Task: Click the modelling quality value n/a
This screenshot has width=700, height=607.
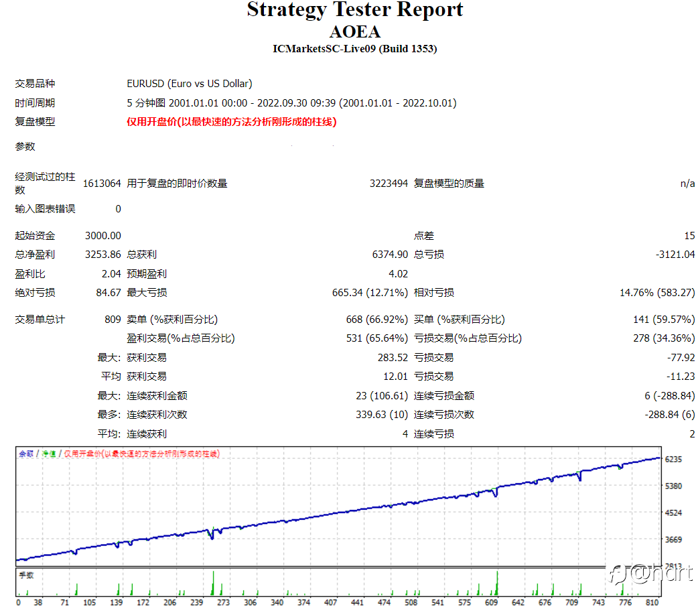Action: 687,184
